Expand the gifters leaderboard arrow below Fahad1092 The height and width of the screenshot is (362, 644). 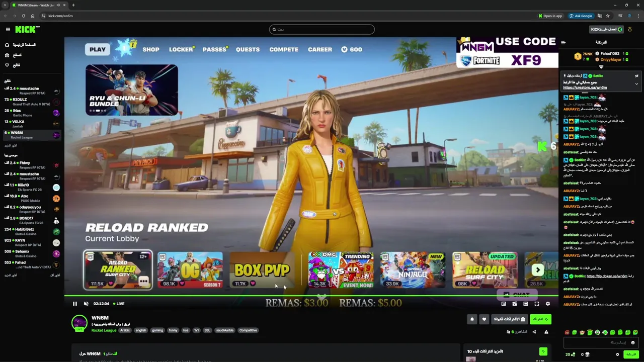601,66
